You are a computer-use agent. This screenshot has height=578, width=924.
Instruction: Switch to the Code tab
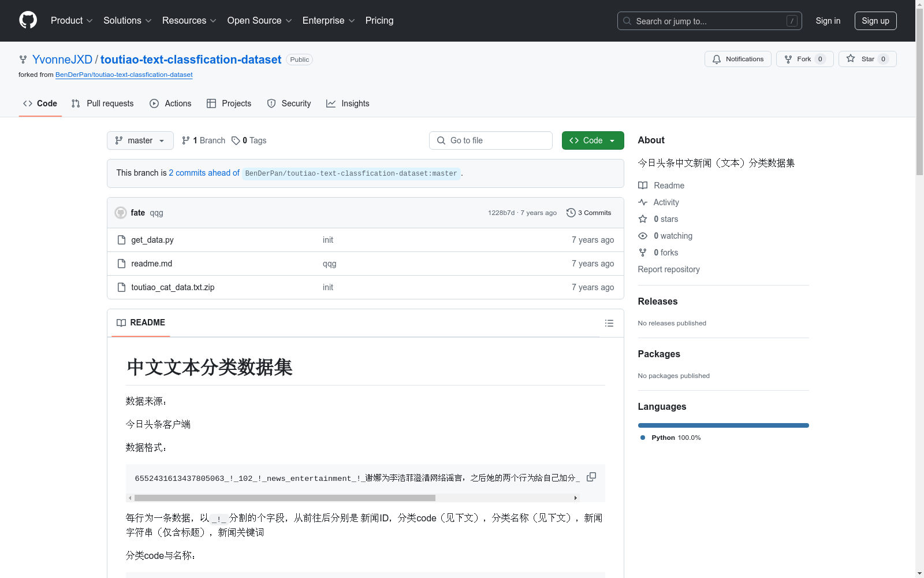[40, 103]
